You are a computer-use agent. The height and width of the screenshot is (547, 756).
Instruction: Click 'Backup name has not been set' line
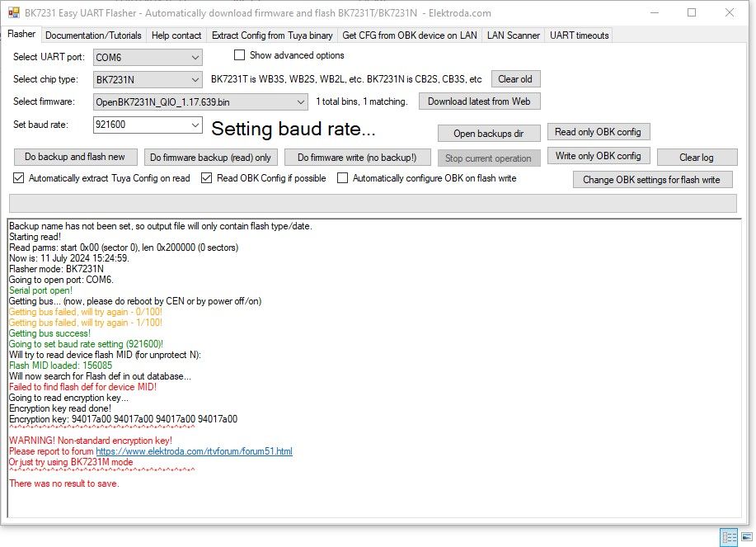tap(161, 226)
